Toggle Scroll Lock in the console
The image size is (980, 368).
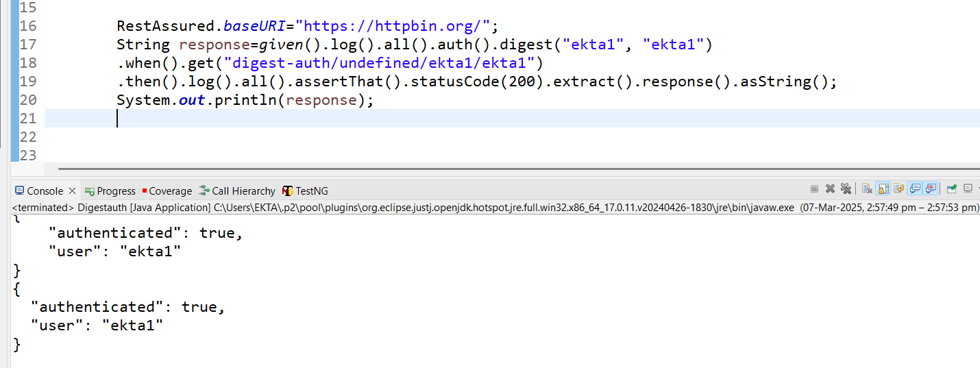883,188
